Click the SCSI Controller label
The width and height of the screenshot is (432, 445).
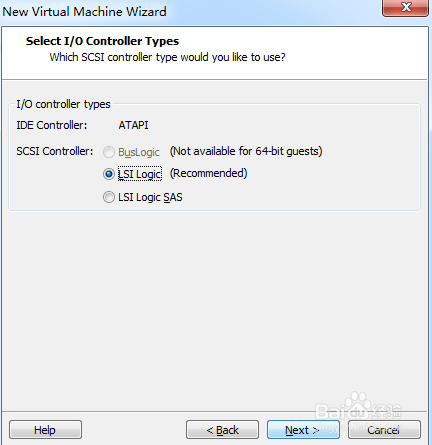pos(55,151)
